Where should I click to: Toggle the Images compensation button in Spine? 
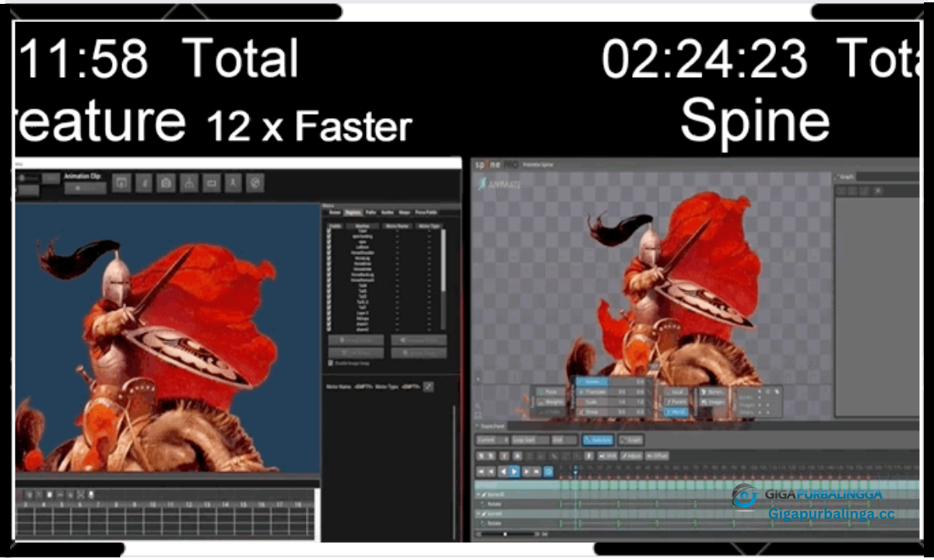coord(712,402)
